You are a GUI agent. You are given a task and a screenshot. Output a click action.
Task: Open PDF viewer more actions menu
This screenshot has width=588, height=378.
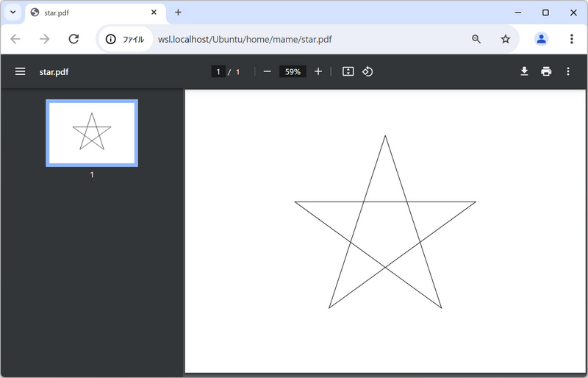[568, 71]
